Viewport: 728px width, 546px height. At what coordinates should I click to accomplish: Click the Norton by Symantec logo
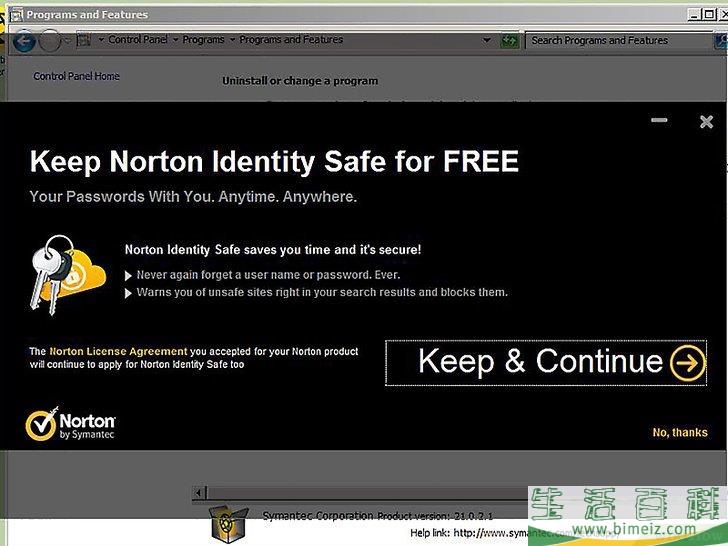(70, 424)
